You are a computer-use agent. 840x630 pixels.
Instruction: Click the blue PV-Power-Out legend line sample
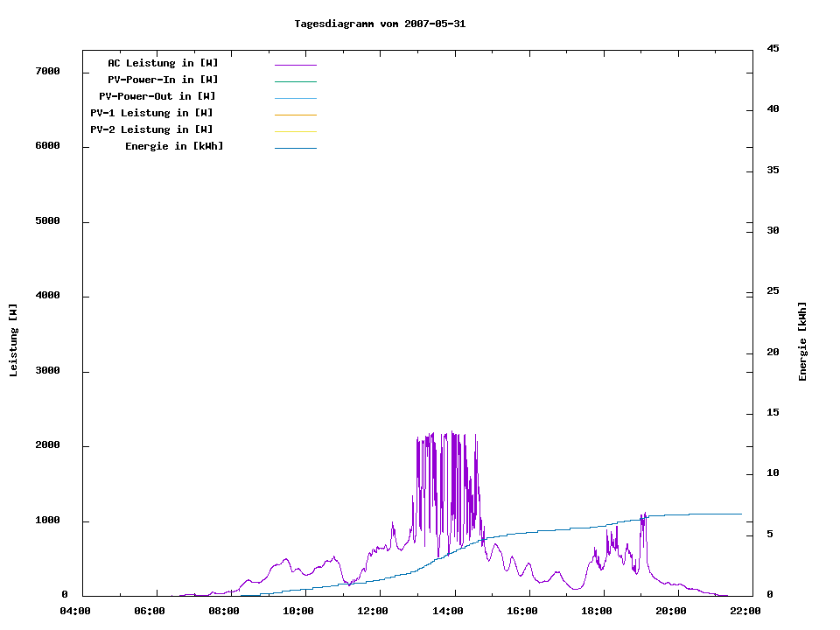click(295, 98)
